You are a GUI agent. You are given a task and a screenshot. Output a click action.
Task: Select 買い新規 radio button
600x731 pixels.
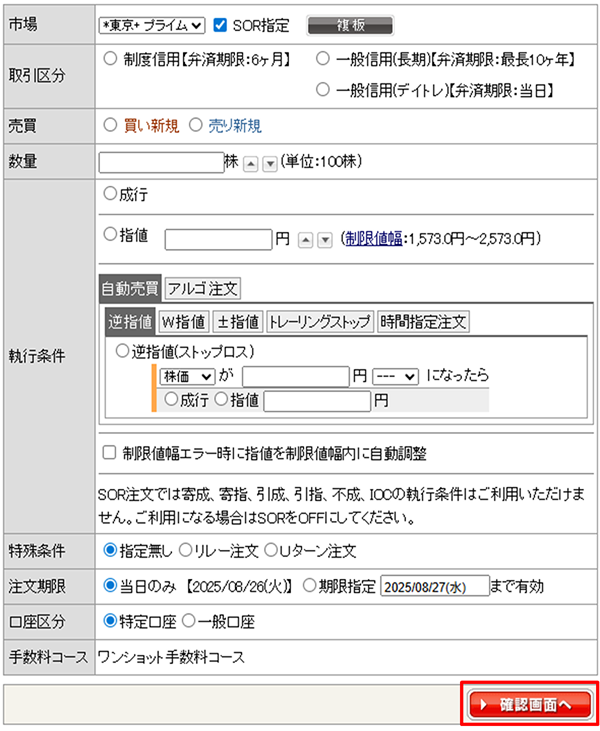coord(111,125)
